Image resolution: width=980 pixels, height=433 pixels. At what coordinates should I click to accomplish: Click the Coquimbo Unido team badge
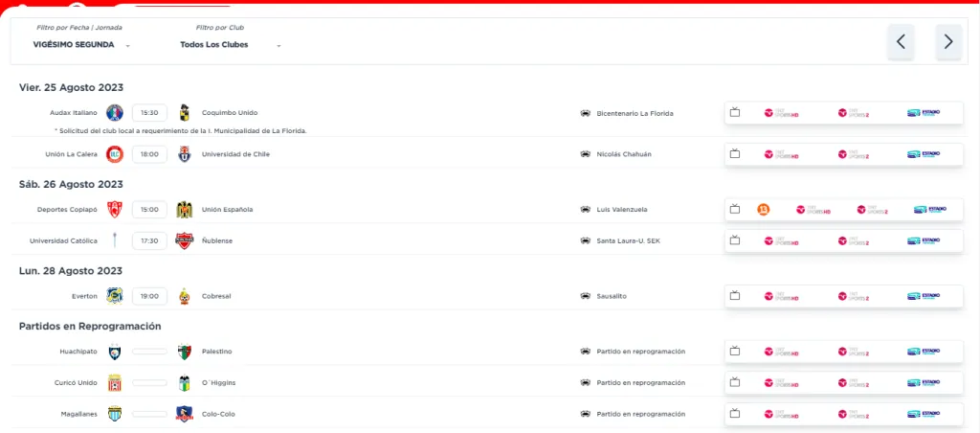pyautogui.click(x=185, y=113)
